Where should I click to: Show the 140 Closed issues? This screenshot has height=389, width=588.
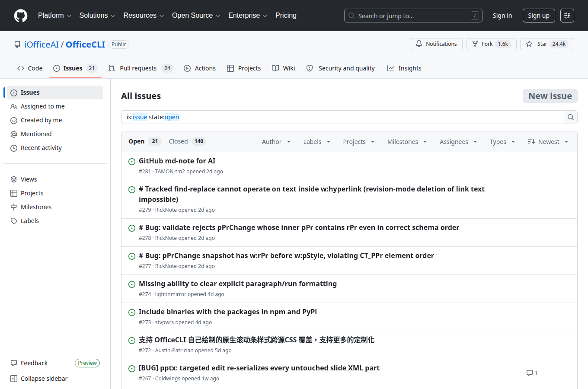pyautogui.click(x=187, y=141)
